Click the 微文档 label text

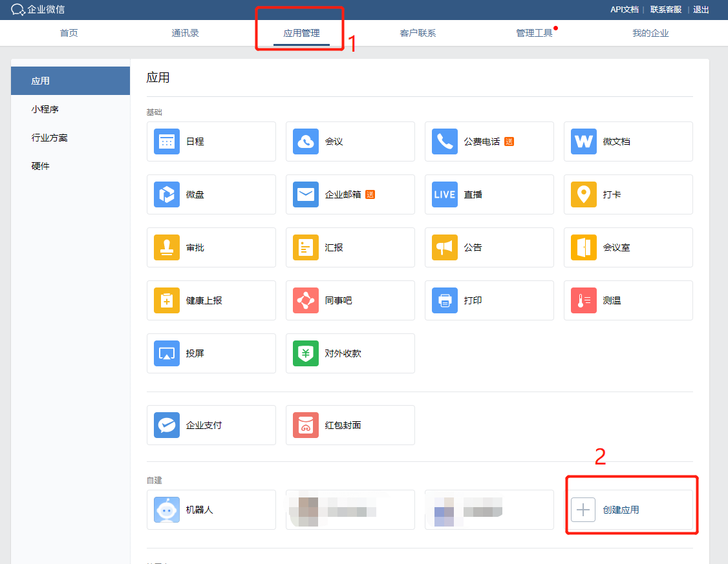617,141
